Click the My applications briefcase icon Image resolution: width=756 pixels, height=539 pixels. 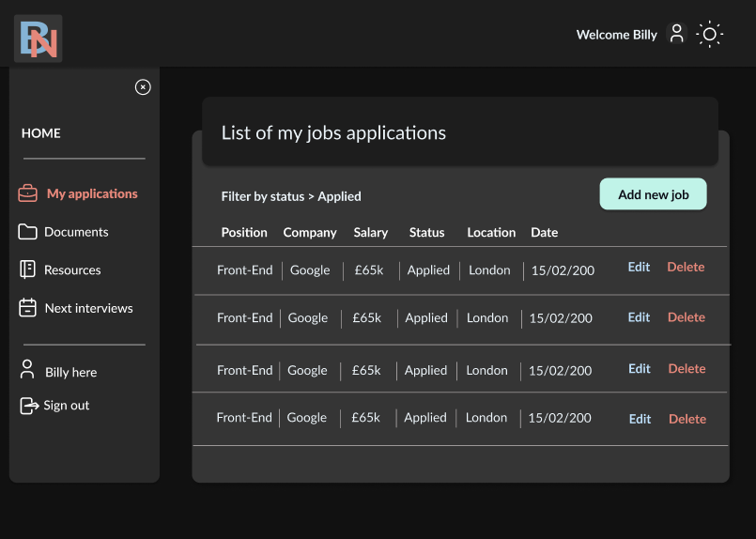[x=28, y=193]
